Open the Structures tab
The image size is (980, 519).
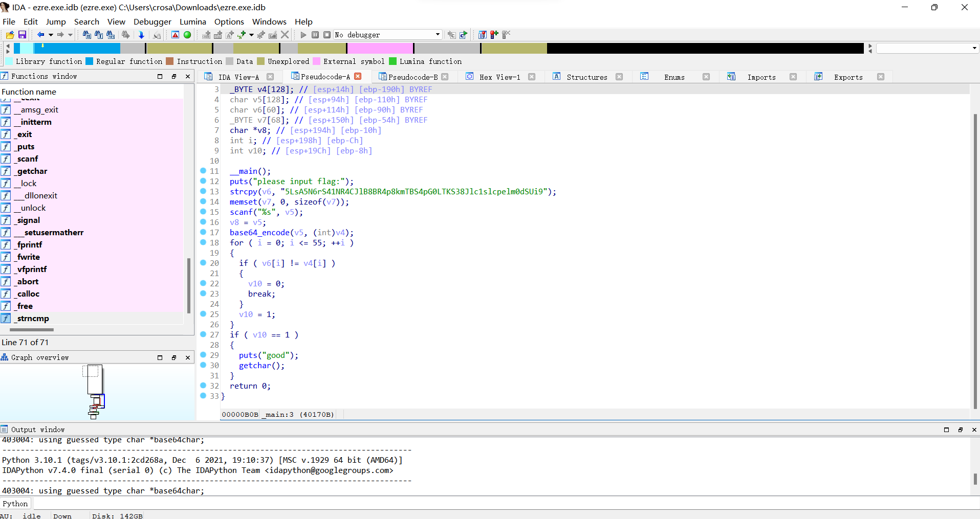[x=587, y=77]
